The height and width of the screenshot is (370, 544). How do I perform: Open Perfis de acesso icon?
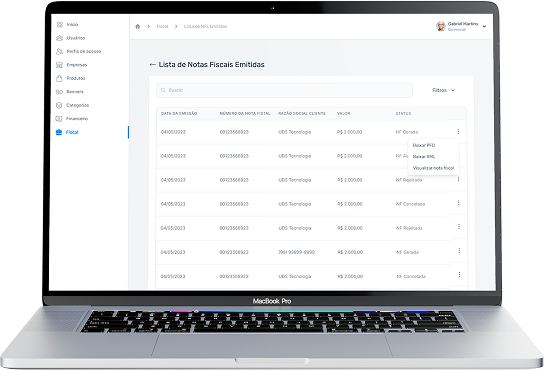pos(59,51)
